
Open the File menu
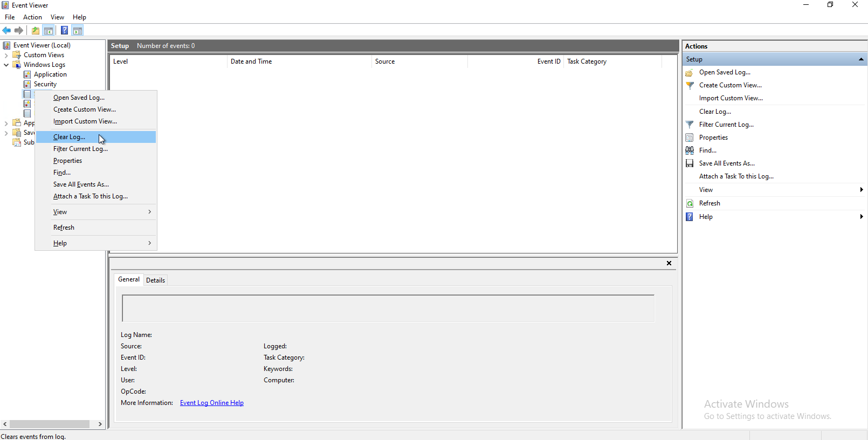[x=10, y=17]
